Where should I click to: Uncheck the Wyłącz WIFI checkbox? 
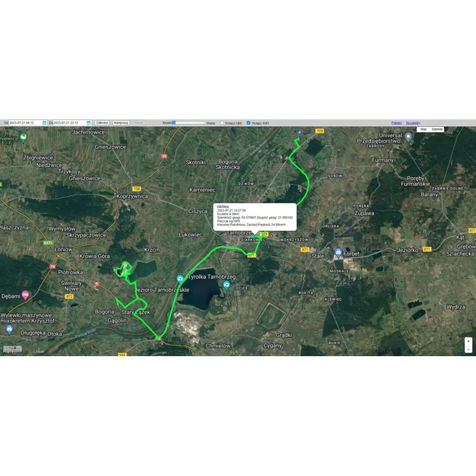click(x=248, y=123)
